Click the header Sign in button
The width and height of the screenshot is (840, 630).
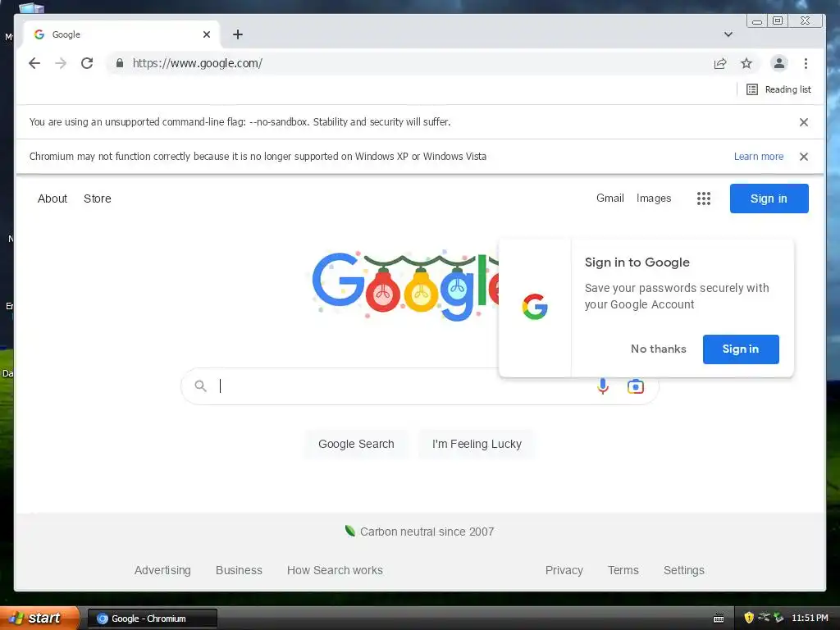[769, 199]
